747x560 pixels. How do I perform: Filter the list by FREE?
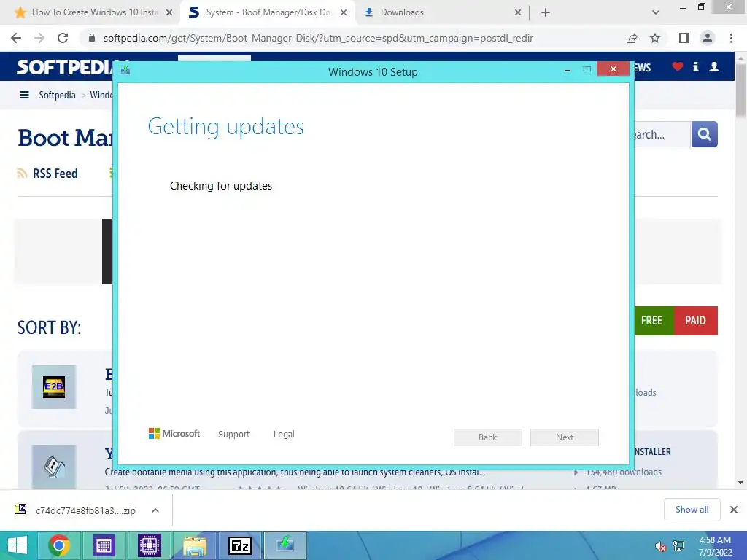point(651,321)
